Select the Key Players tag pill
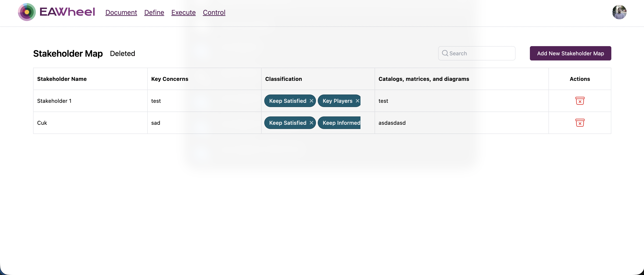Viewport: 644px width, 275px height. tap(337, 101)
